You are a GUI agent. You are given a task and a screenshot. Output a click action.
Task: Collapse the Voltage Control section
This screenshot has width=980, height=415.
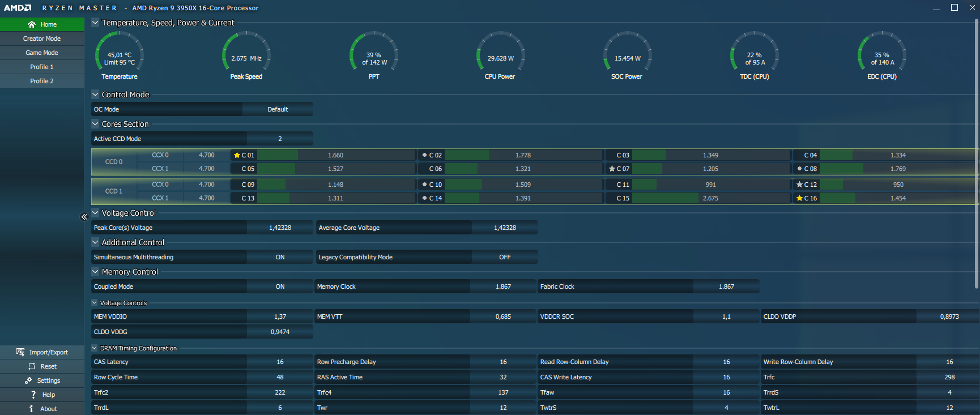(95, 213)
